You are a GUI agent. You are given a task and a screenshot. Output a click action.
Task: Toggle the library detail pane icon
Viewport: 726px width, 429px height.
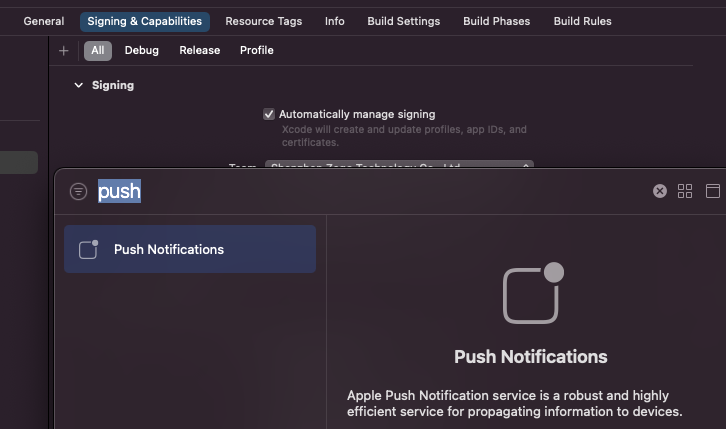coord(713,191)
